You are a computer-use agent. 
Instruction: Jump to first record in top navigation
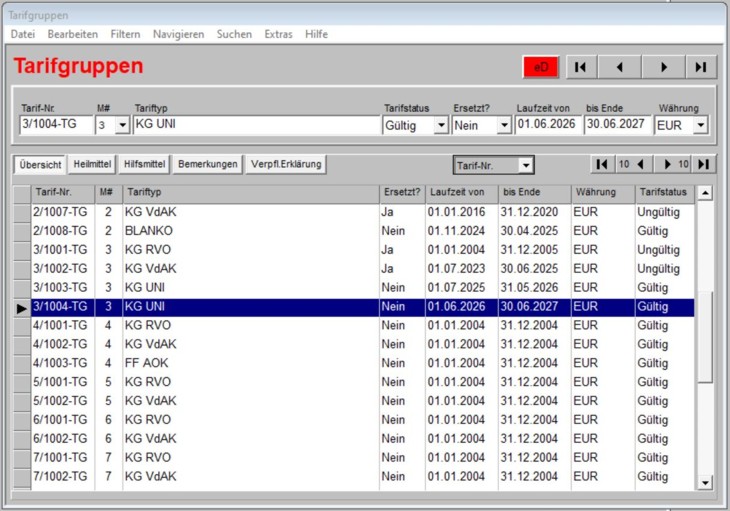(x=581, y=67)
